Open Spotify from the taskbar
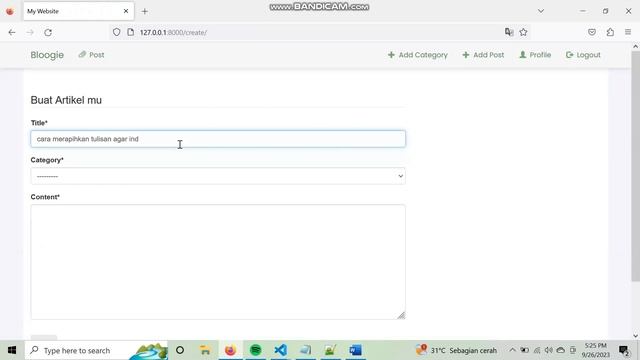Image resolution: width=640 pixels, height=360 pixels. [256, 350]
